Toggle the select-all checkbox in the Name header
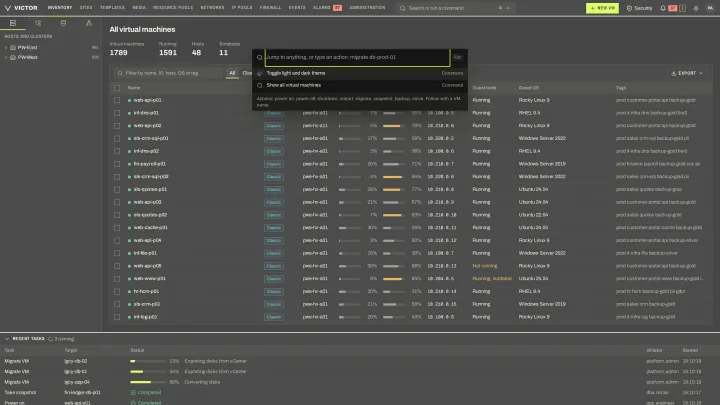 117,88
